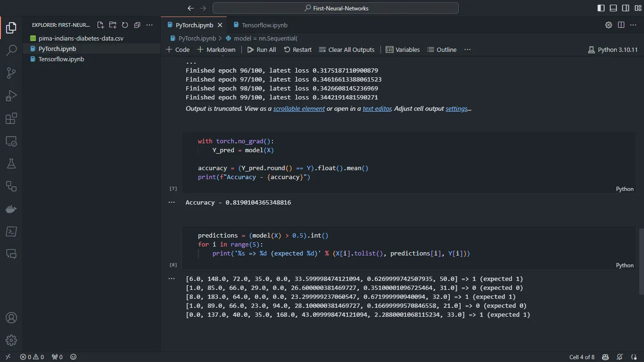Open Copilot status icon in status bar

pos(605,357)
